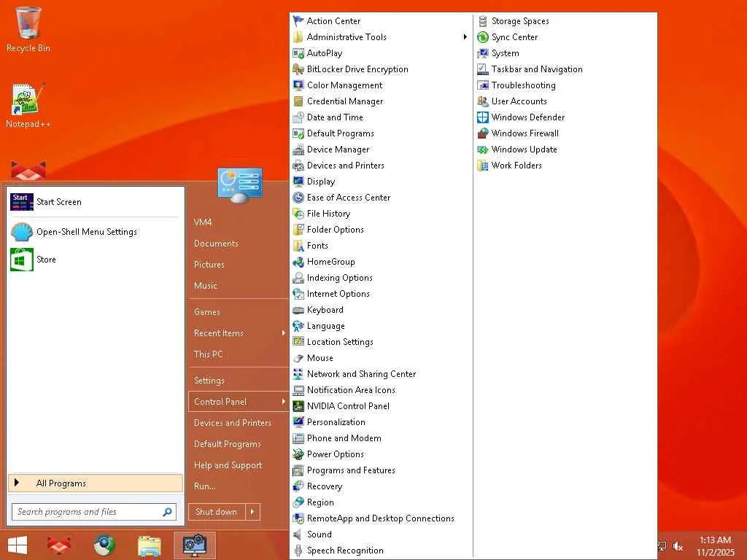Open Default Programs in start menu right column
The width and height of the screenshot is (747, 560).
point(228,444)
